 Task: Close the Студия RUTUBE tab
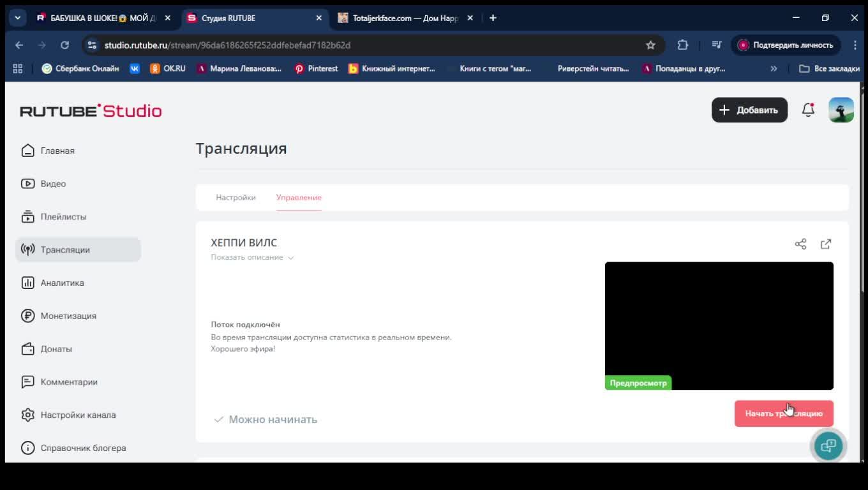[x=319, y=18]
